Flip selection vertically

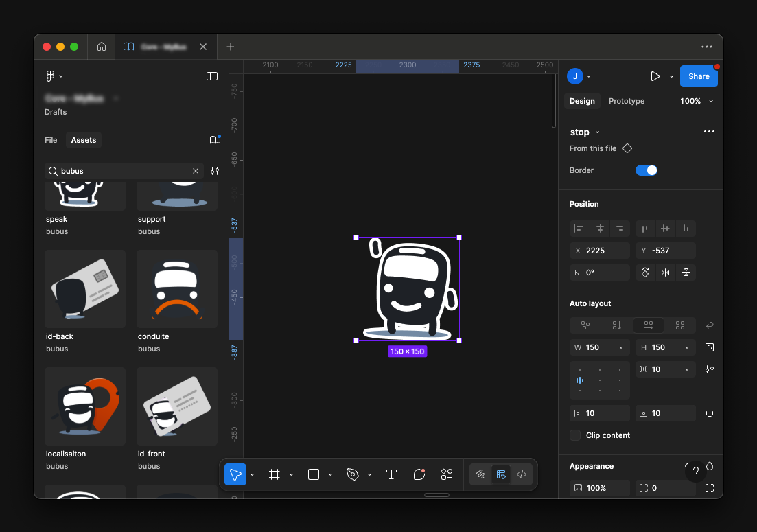click(686, 273)
